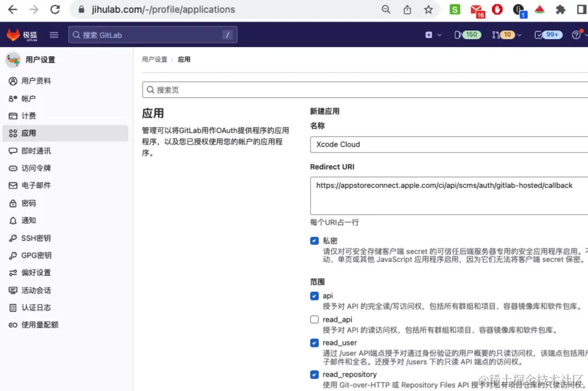Click the browser forward arrow
588x391 pixels.
point(34,9)
